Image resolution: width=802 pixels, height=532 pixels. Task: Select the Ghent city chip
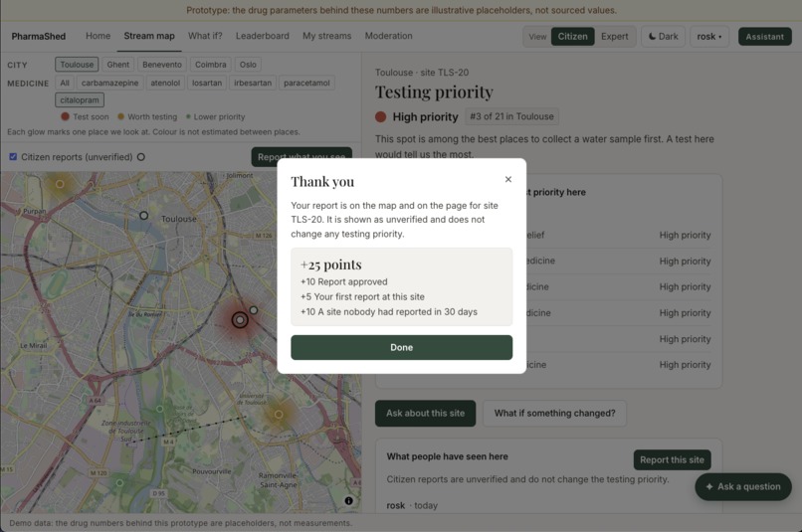click(117, 65)
